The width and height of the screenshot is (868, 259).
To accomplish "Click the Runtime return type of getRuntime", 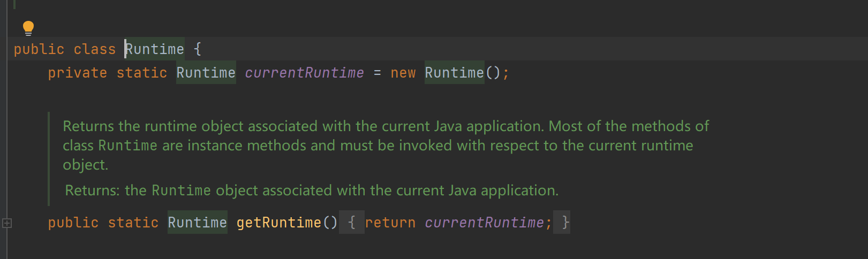I will click(x=198, y=223).
